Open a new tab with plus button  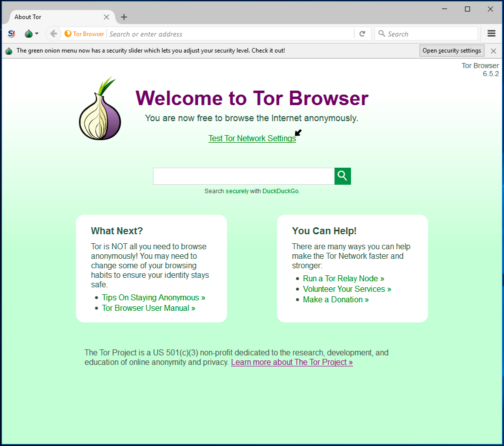click(124, 17)
